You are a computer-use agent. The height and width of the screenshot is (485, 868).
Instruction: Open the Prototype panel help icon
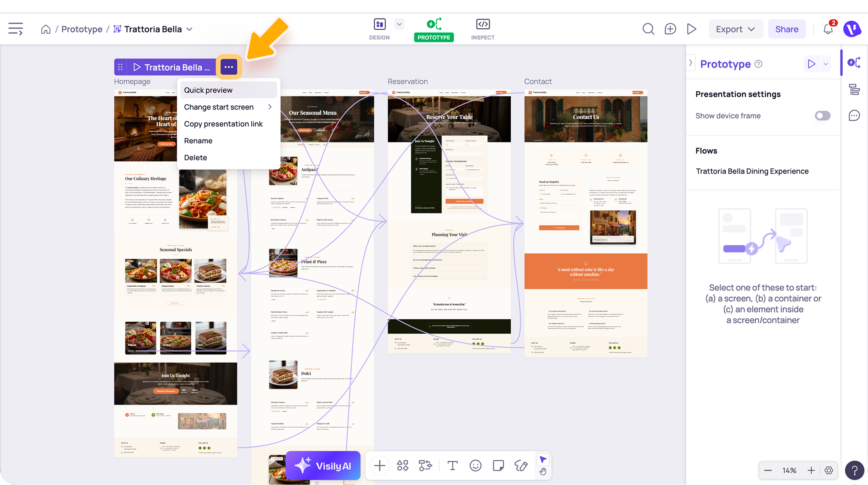coord(758,64)
